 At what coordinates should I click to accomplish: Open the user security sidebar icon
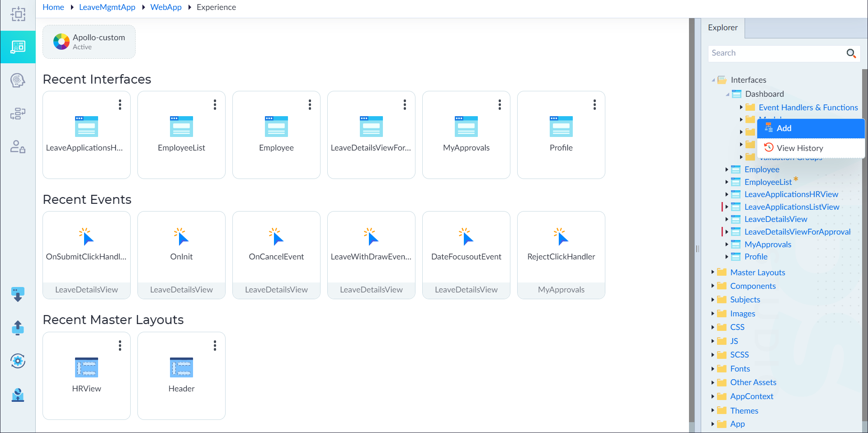click(x=18, y=146)
